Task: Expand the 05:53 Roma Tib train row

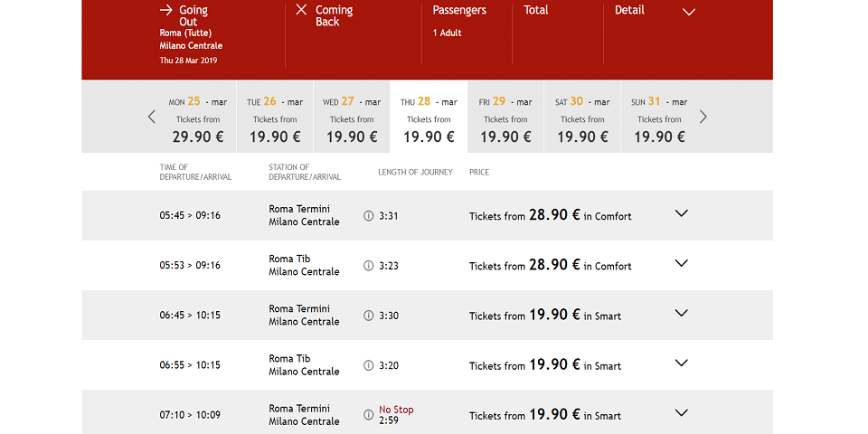Action: tap(682, 263)
